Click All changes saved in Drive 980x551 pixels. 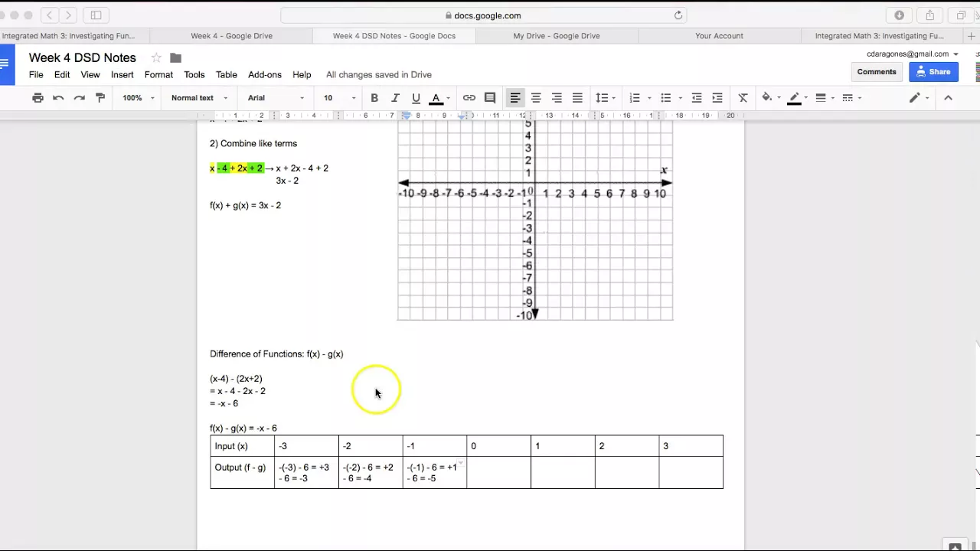click(x=379, y=75)
